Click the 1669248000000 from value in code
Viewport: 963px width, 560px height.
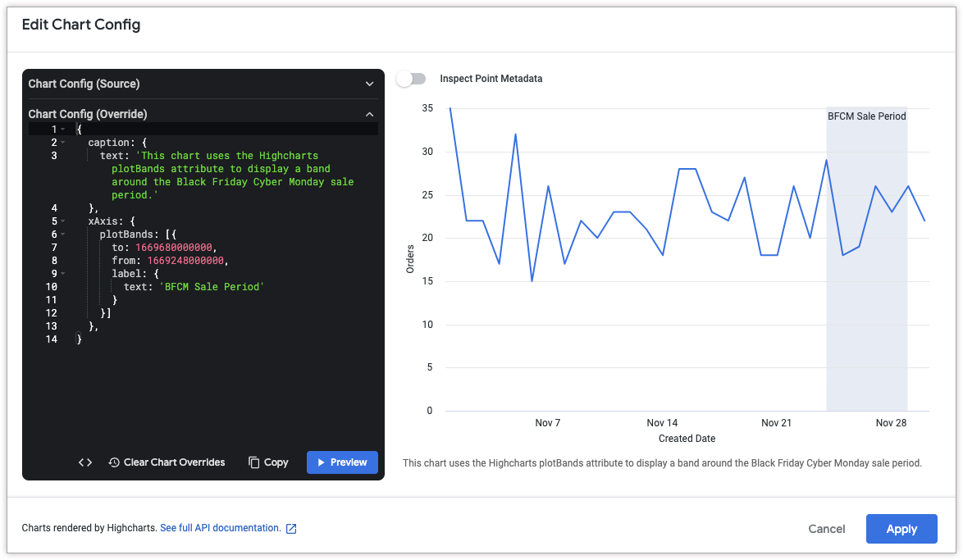click(185, 261)
